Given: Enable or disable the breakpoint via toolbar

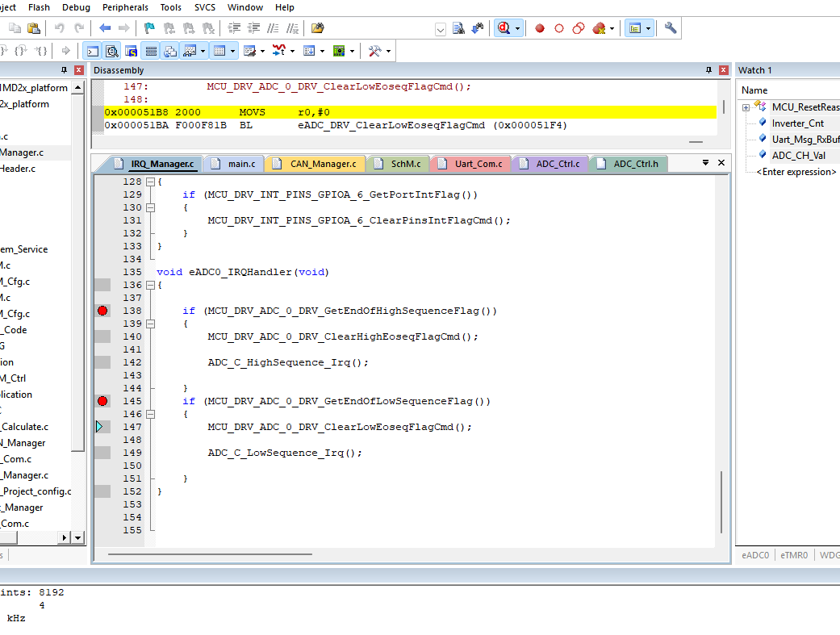Looking at the screenshot, I should pyautogui.click(x=558, y=28).
